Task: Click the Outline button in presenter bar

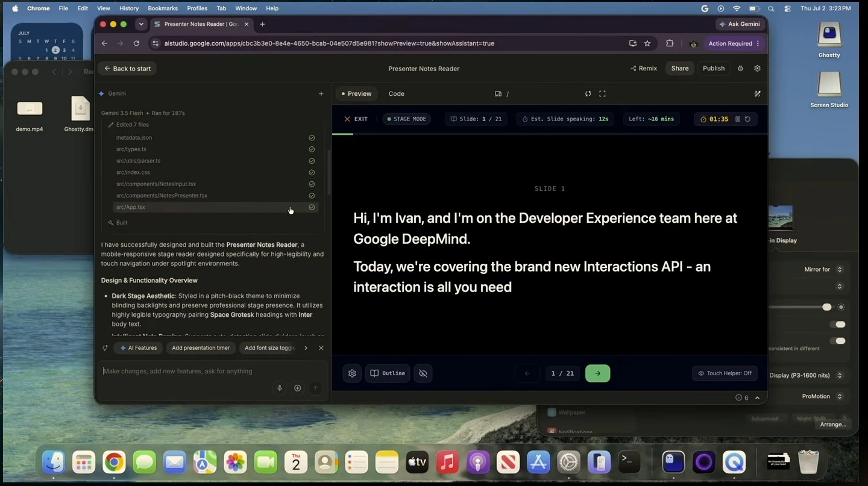Action: pos(387,373)
